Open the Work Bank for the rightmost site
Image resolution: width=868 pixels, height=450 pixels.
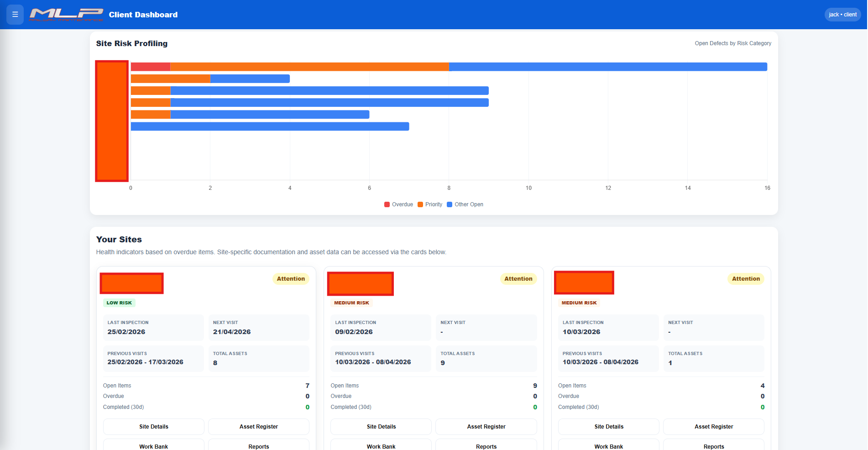coord(608,446)
